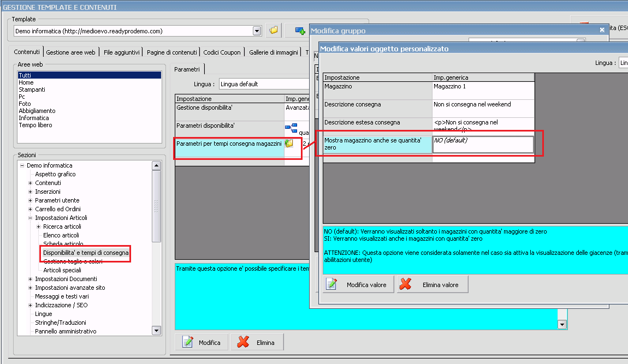The height and width of the screenshot is (364, 628).
Task: Click the pencil icon on bottom Modifica button
Action: (x=188, y=342)
